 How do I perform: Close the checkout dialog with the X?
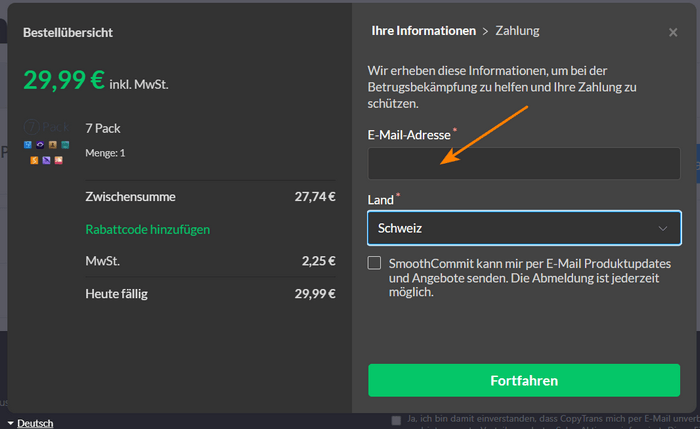point(673,33)
